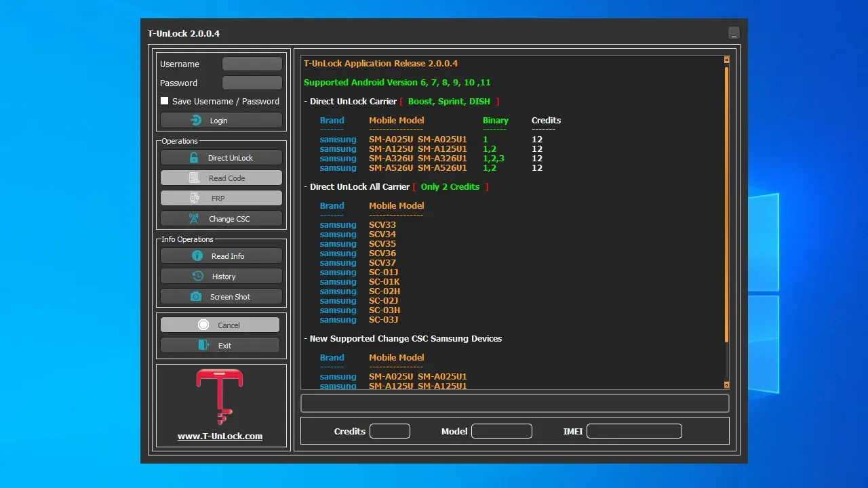Viewport: 868px width, 488px height.
Task: Click the Direct UnLock padlock icon
Action: (x=194, y=157)
